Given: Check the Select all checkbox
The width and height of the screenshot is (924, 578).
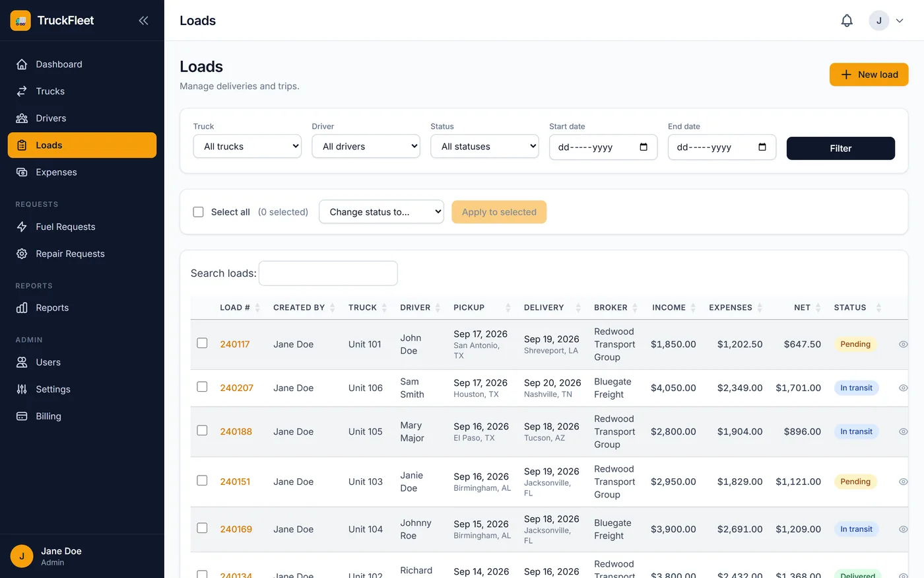Looking at the screenshot, I should coord(198,212).
